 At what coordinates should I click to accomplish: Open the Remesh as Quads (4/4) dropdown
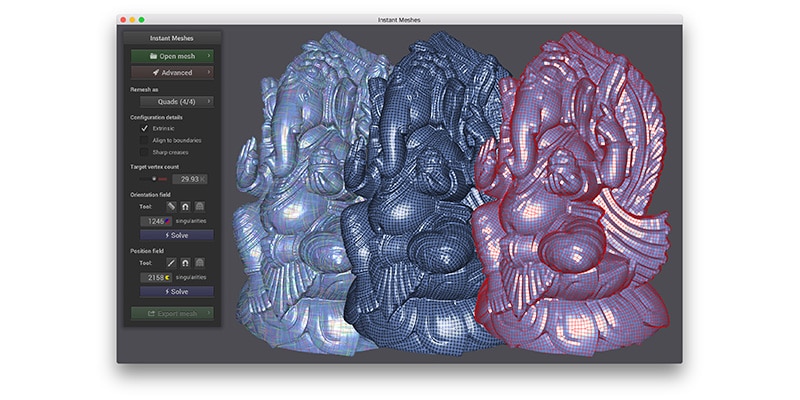pyautogui.click(x=176, y=101)
